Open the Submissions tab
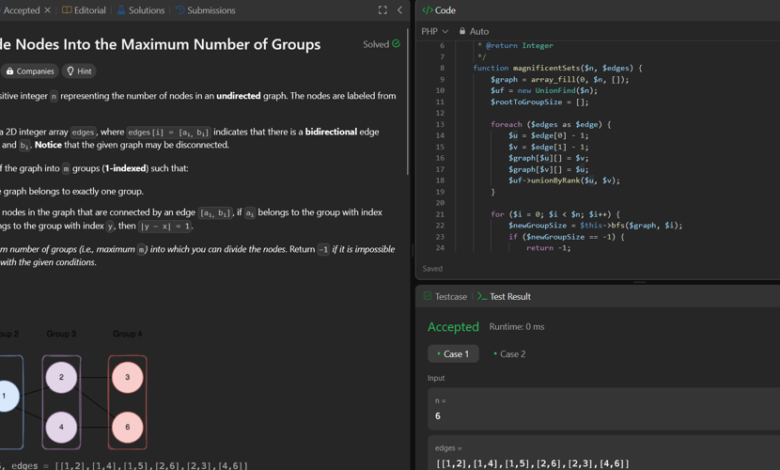Viewport: 780px width, 470px height. click(x=205, y=10)
